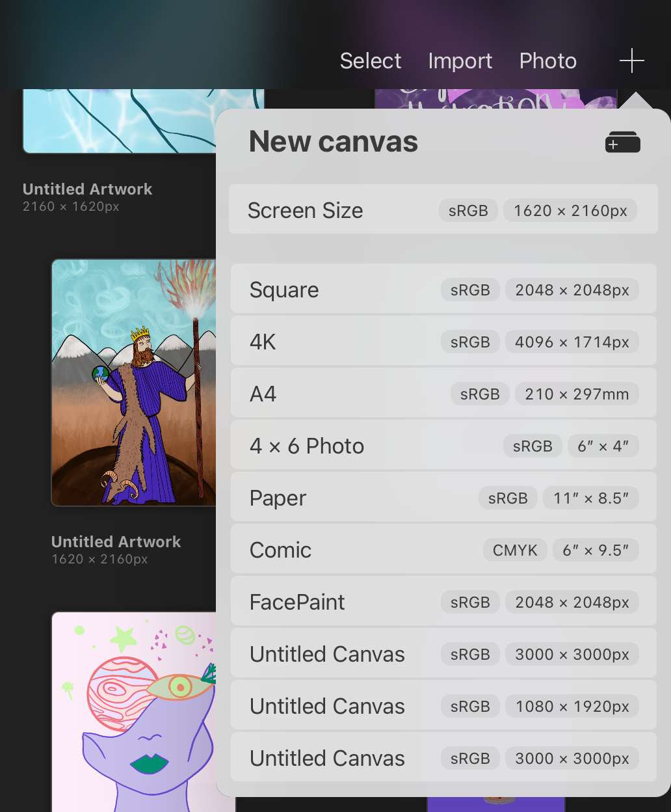Open Select mode from the top bar

coord(369,61)
